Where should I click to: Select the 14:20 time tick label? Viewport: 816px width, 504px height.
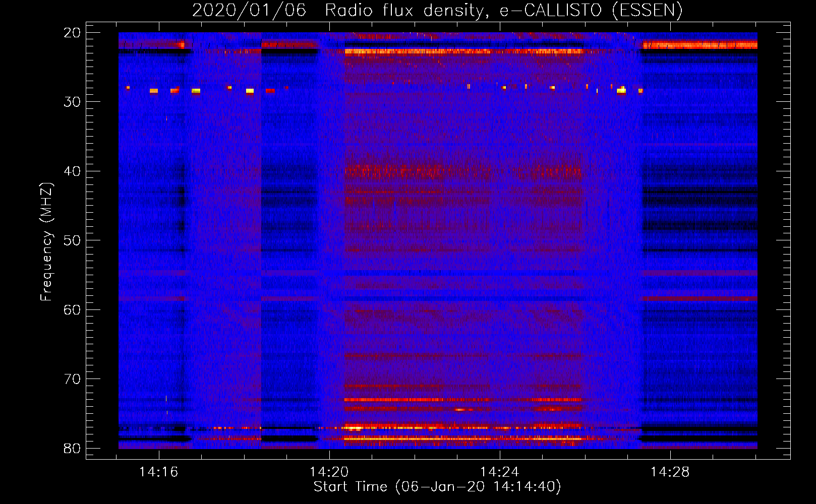point(329,472)
